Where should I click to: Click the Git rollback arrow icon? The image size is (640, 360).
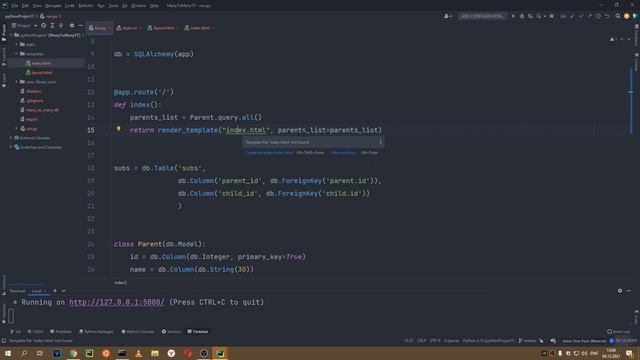607,16
